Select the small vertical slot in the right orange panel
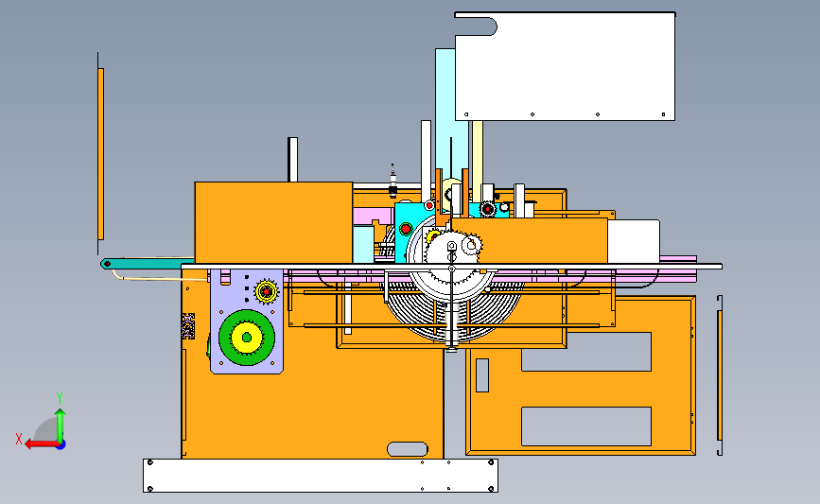The image size is (820, 504). (482, 375)
